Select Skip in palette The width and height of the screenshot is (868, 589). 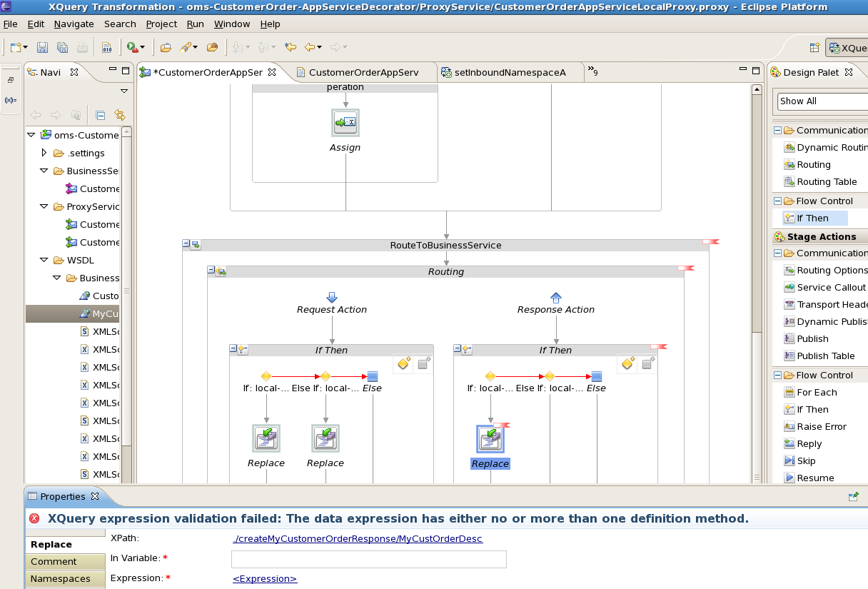(x=800, y=460)
